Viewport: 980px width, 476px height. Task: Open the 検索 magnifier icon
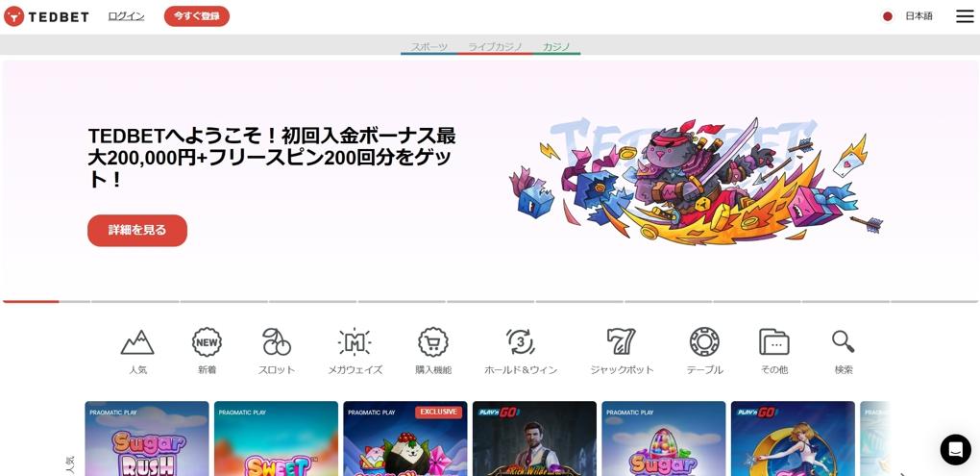point(844,341)
